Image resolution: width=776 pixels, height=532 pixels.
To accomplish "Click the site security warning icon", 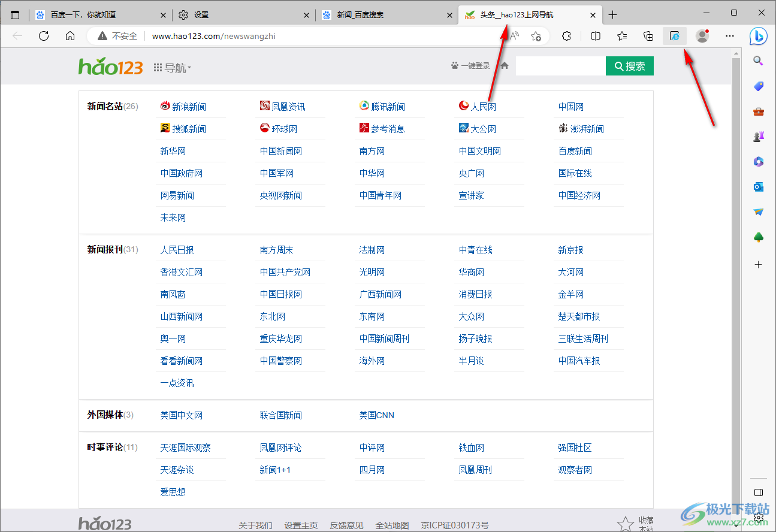I will point(102,36).
